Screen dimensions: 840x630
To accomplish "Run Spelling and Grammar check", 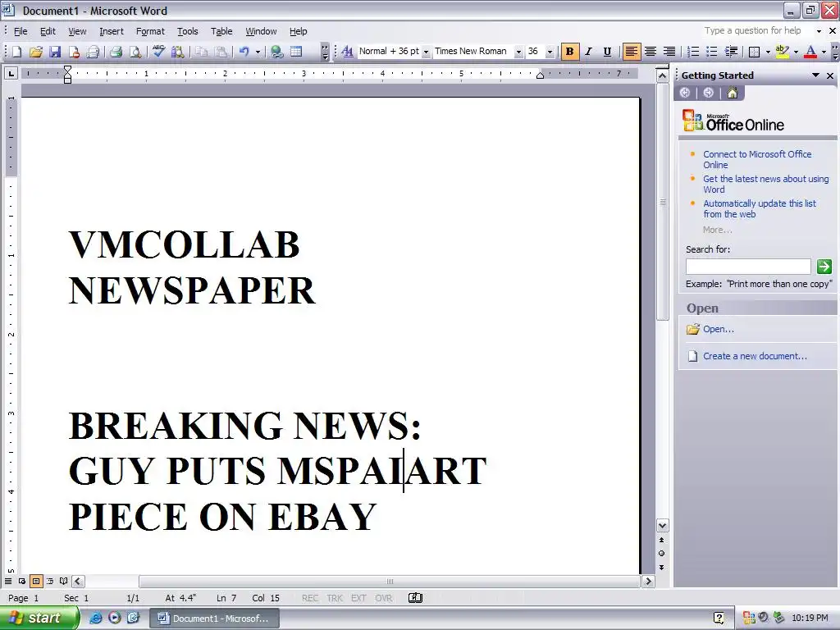I will point(158,52).
